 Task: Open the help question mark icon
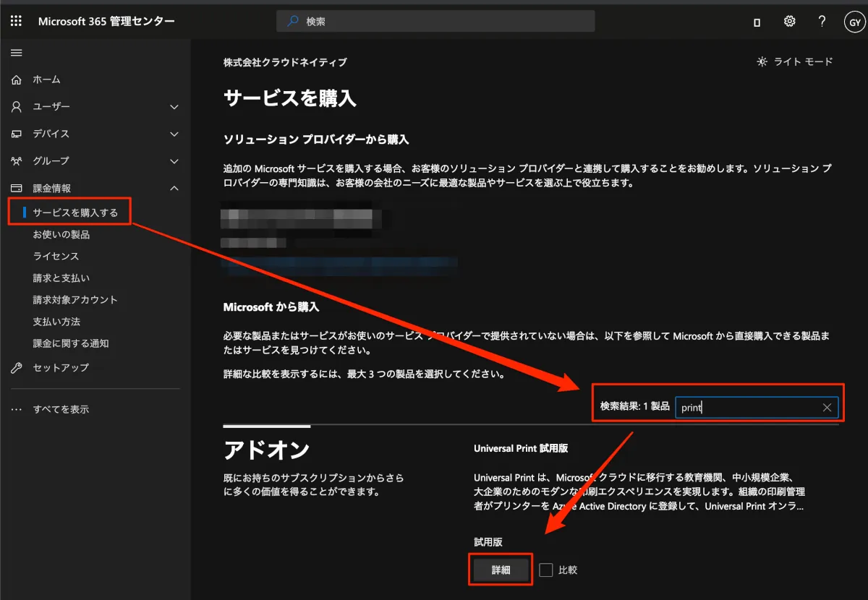(822, 21)
